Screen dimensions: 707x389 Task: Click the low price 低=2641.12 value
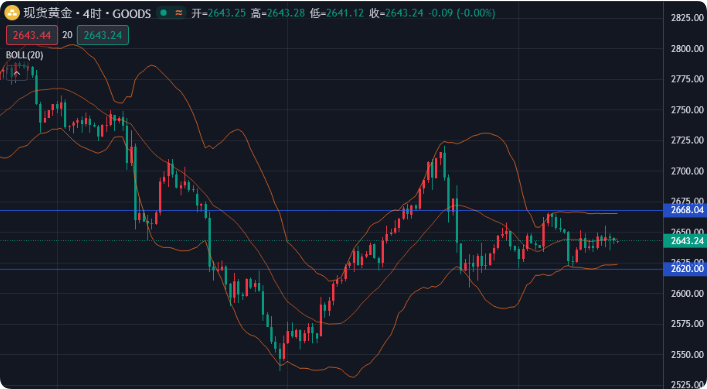(x=337, y=14)
